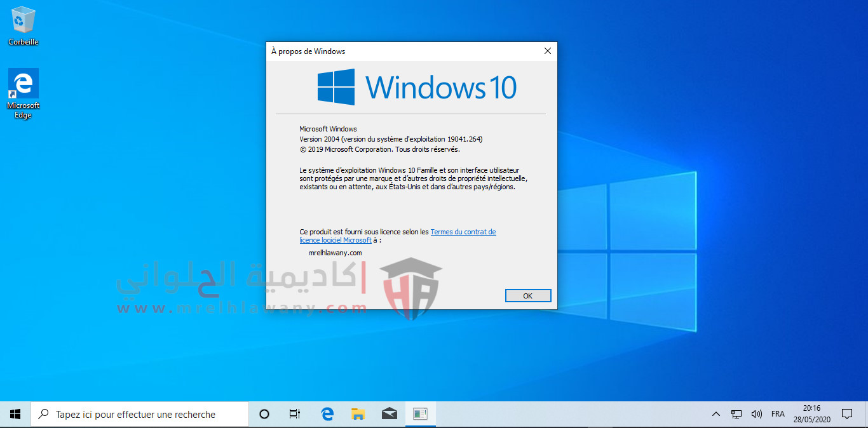Close the À propos de Windows dialog
This screenshot has width=868, height=428.
click(547, 51)
